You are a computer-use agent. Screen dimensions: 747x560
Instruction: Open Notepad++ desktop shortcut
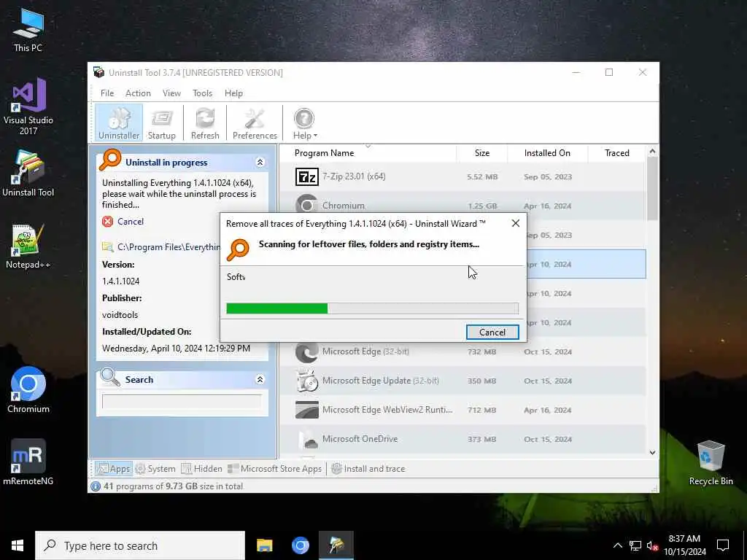(28, 246)
